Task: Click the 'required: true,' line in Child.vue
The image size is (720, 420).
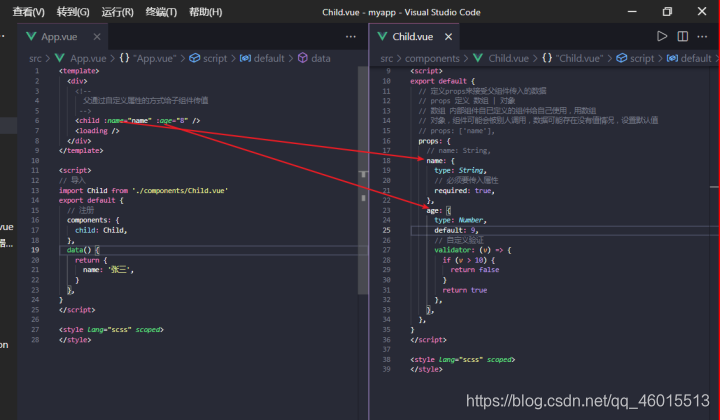Action: (x=464, y=190)
